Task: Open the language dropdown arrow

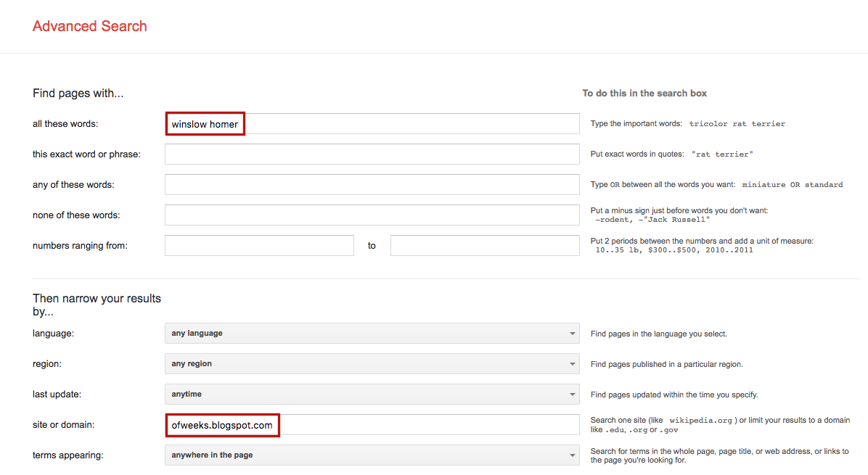Action: 572,333
